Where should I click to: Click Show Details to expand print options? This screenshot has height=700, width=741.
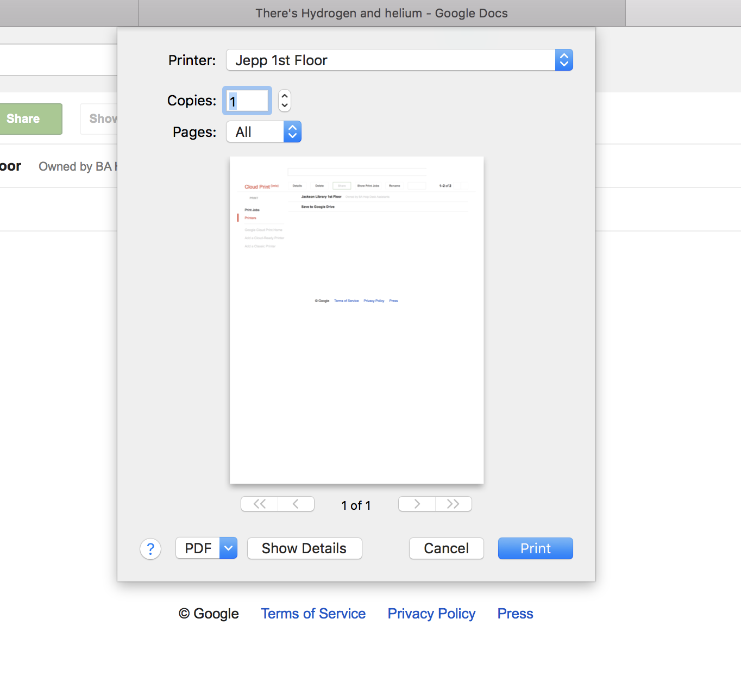click(x=304, y=548)
